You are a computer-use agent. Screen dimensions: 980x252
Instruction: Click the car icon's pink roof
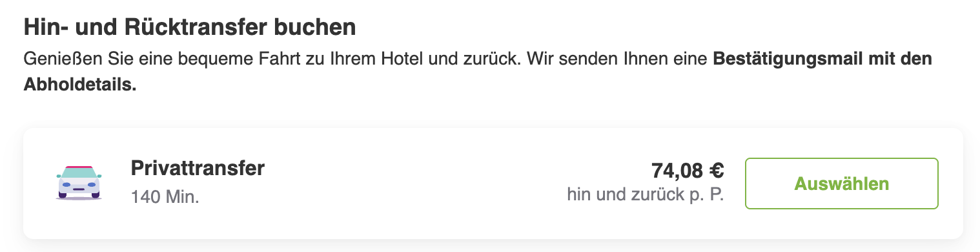79,167
